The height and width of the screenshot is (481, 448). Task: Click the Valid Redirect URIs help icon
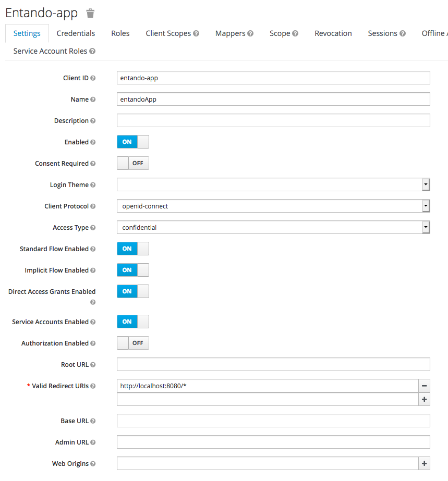[x=93, y=386]
